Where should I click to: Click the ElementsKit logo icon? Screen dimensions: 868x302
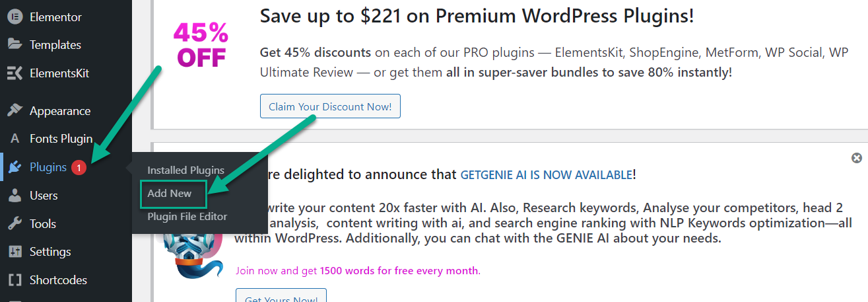coord(15,73)
